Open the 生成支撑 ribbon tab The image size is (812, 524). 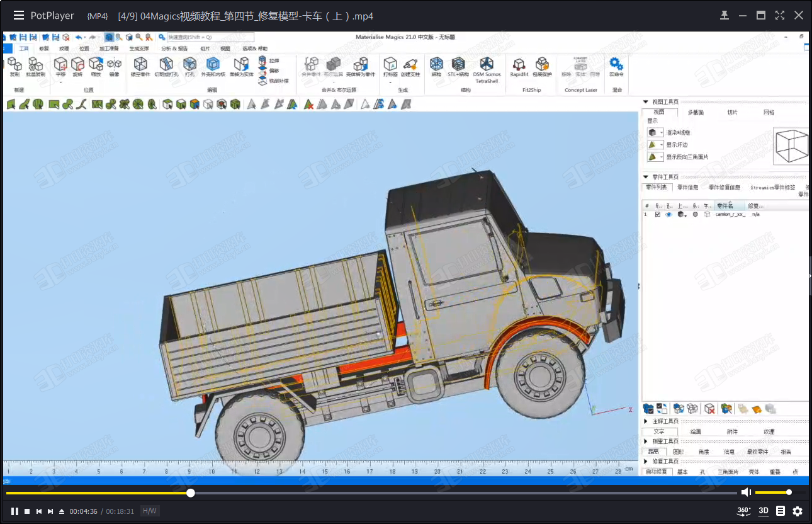pos(139,48)
